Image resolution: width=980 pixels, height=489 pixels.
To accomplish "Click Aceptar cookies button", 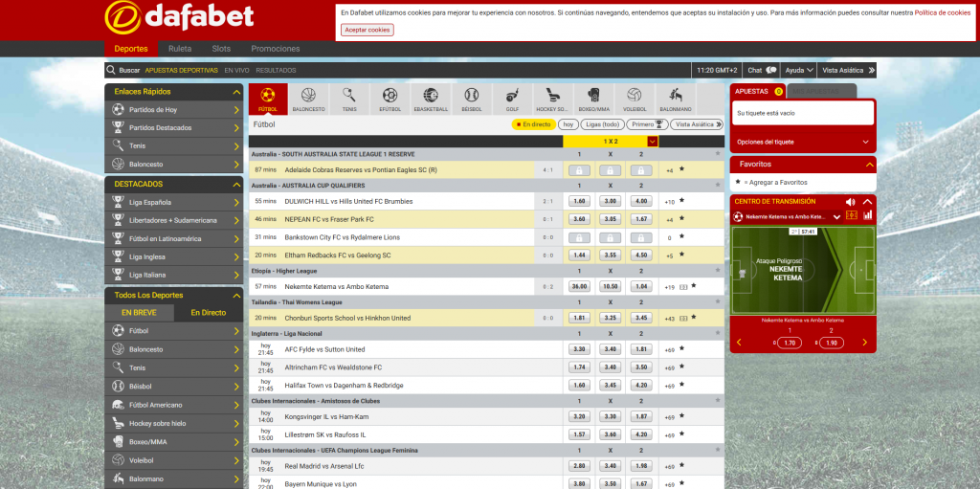I will click(367, 30).
